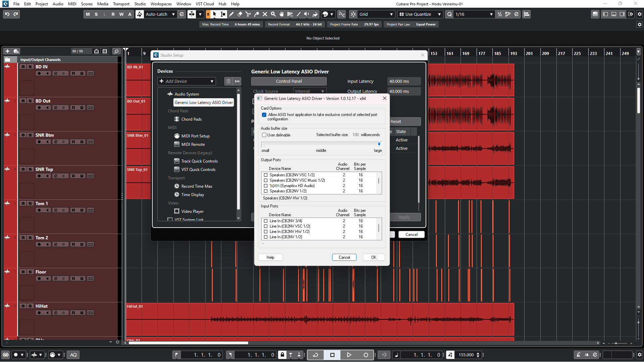Select the Split scissors tool
This screenshot has height=362, width=644.
click(248, 14)
